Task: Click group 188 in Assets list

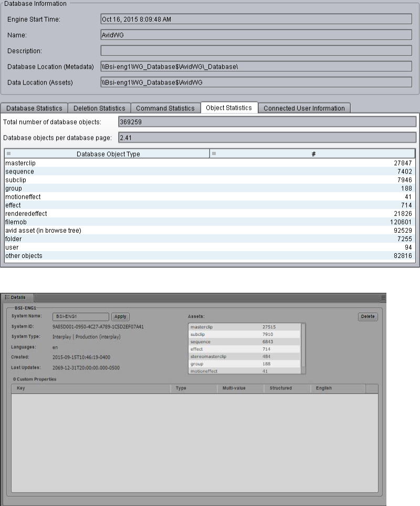Action: pyautogui.click(x=244, y=364)
